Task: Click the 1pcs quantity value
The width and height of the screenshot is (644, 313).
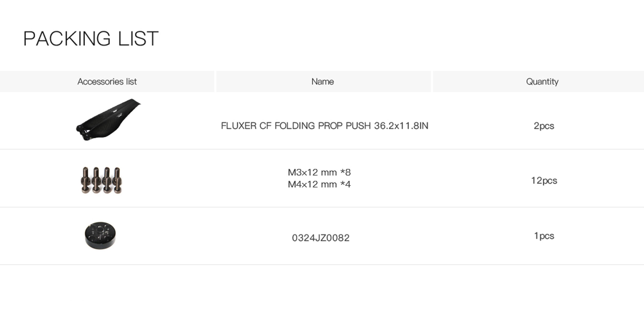Action: point(544,236)
